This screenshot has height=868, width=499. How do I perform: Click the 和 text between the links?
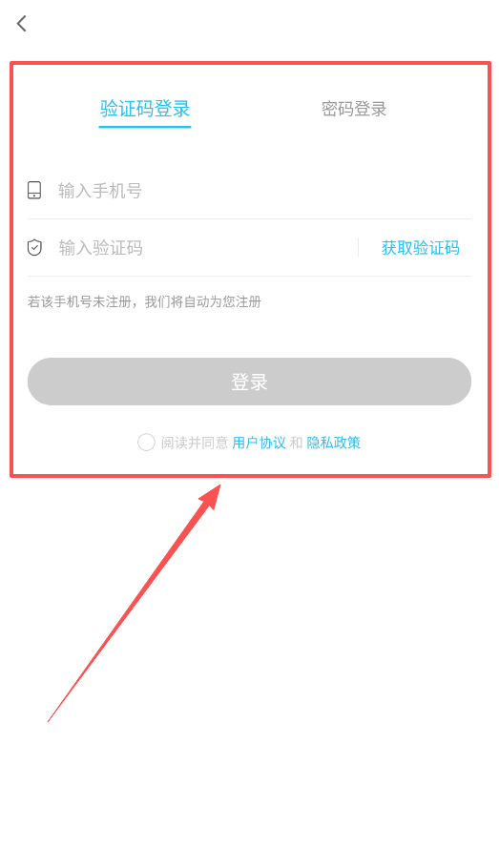click(x=297, y=443)
